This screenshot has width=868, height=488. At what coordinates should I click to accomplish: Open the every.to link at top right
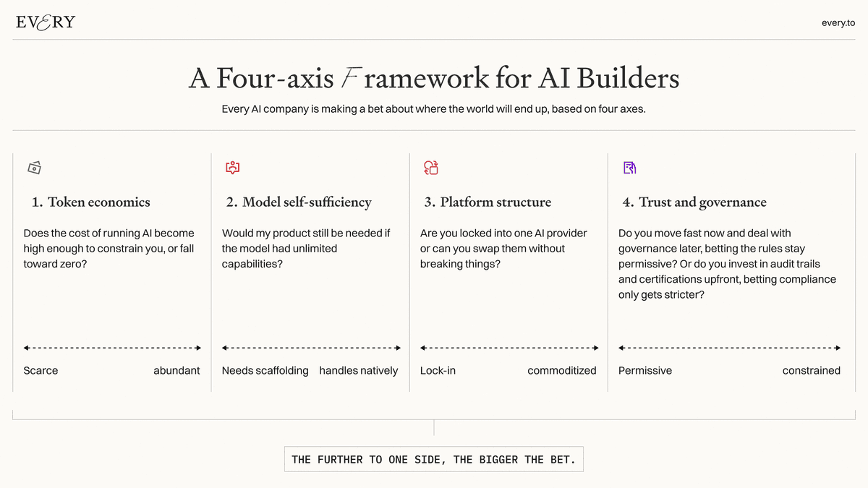pyautogui.click(x=838, y=23)
